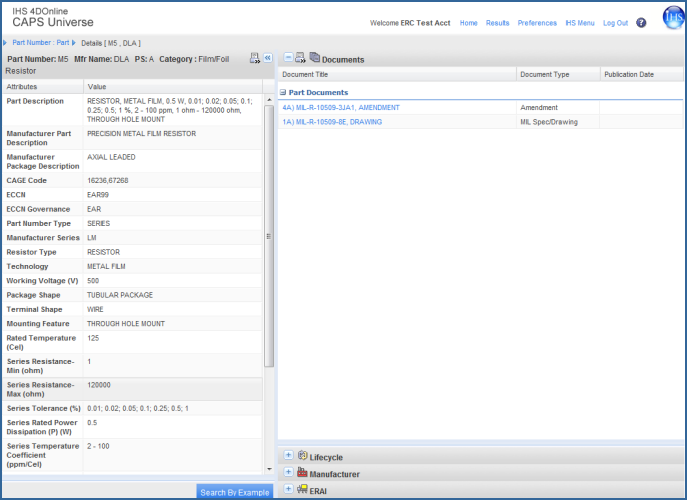This screenshot has height=500, width=687.
Task: Click the red Manufacturer factory icon
Action: pyautogui.click(x=302, y=472)
